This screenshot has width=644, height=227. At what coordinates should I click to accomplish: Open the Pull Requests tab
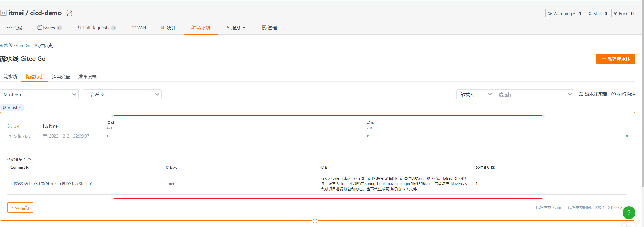click(97, 28)
